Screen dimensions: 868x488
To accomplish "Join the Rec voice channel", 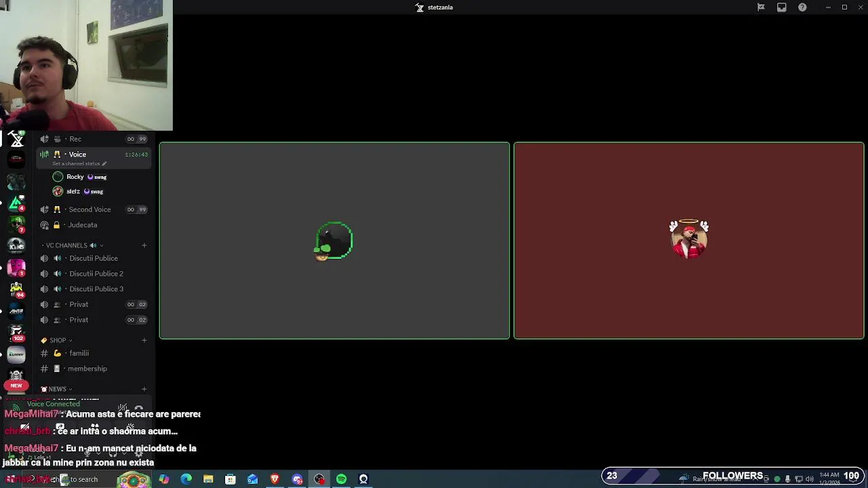I will click(94, 139).
